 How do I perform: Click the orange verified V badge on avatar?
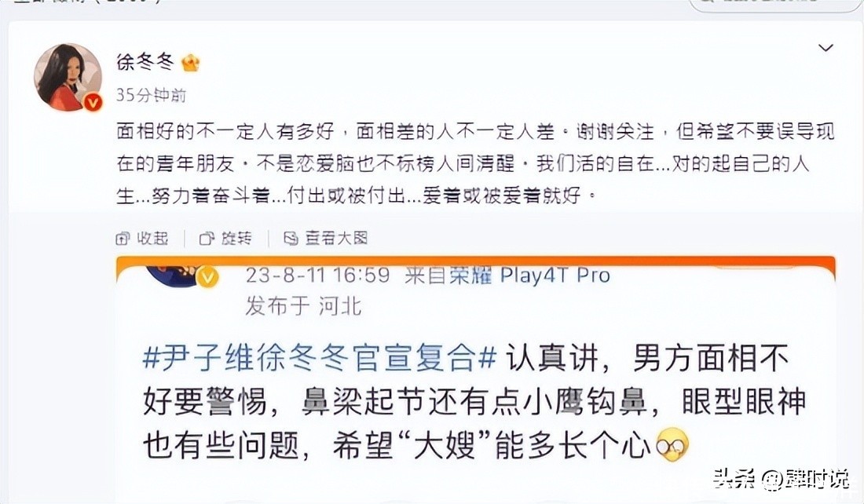point(93,102)
